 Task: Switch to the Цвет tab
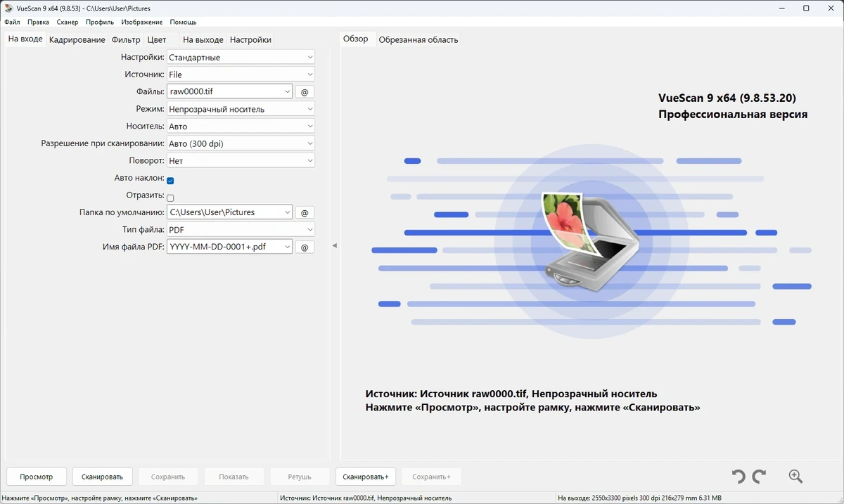click(x=157, y=40)
